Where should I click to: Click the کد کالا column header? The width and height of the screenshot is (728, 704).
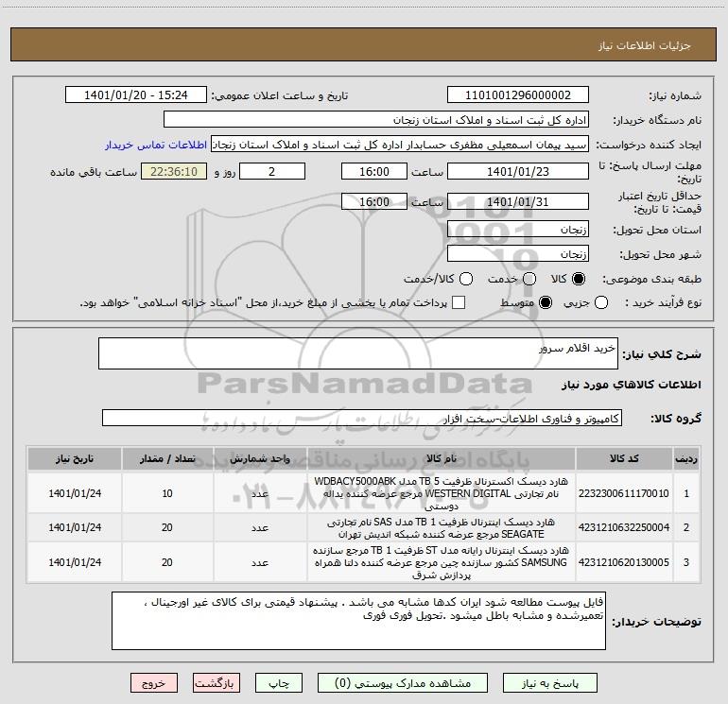[624, 459]
